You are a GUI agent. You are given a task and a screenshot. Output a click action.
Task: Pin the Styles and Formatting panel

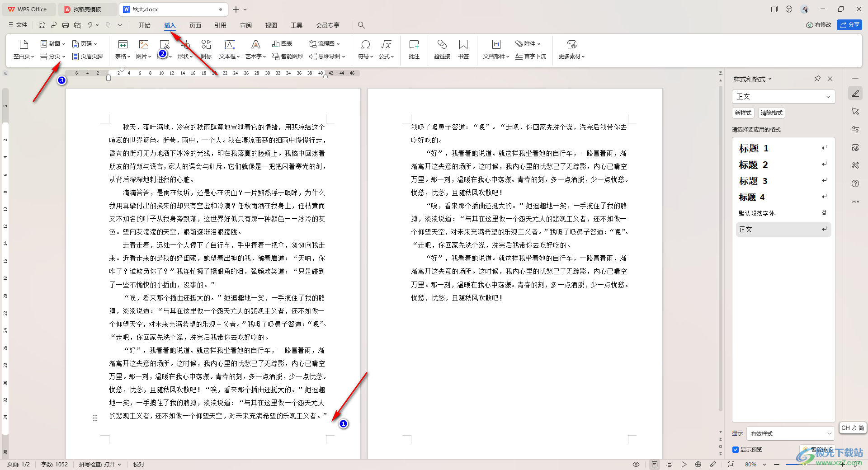coord(817,79)
